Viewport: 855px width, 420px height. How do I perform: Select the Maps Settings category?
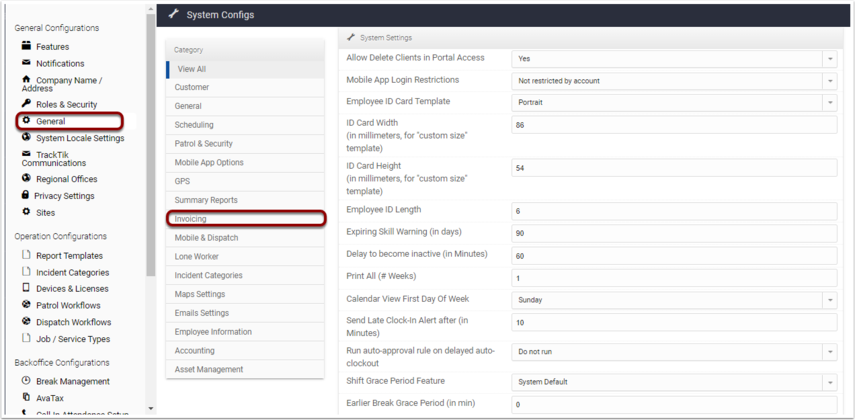(245, 295)
